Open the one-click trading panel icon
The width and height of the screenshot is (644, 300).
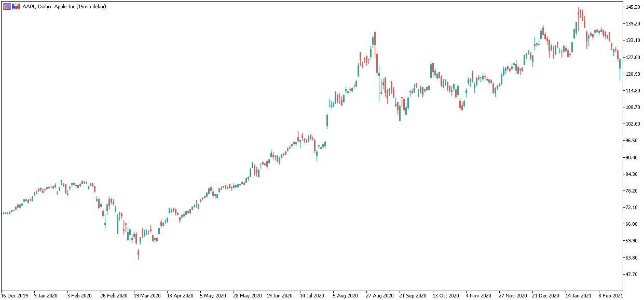(7, 7)
